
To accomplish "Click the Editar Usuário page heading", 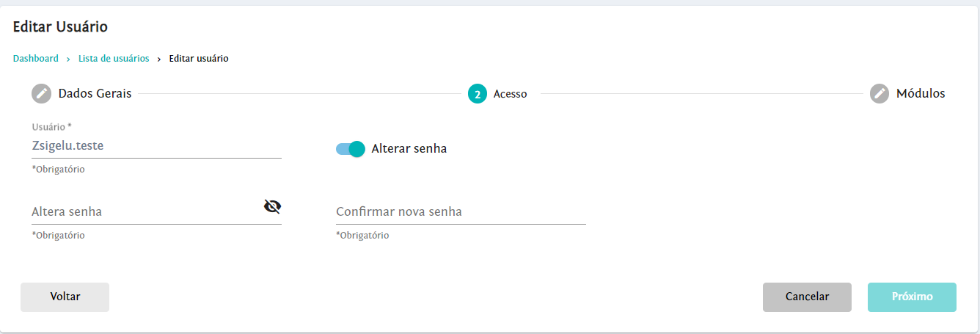I will pyautogui.click(x=60, y=27).
